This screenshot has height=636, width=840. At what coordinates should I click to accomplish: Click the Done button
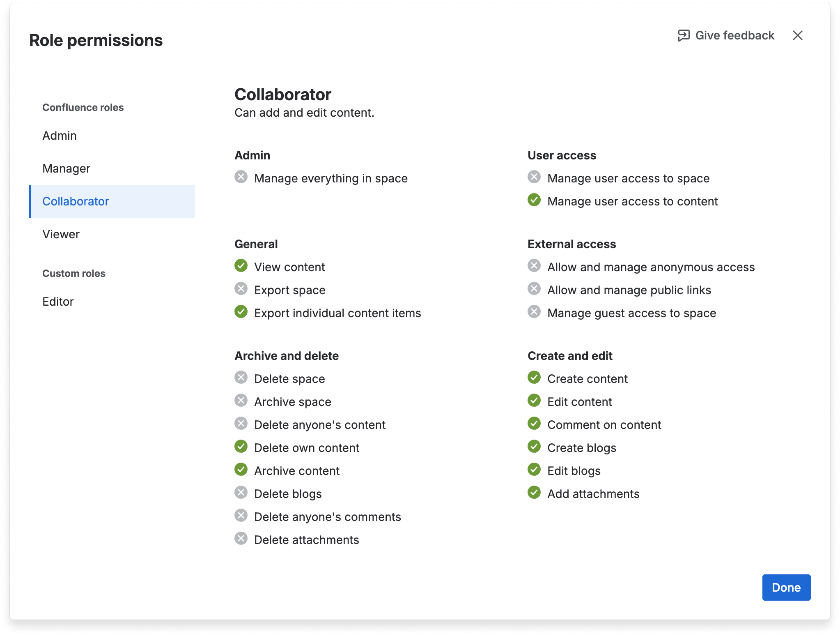[786, 587]
